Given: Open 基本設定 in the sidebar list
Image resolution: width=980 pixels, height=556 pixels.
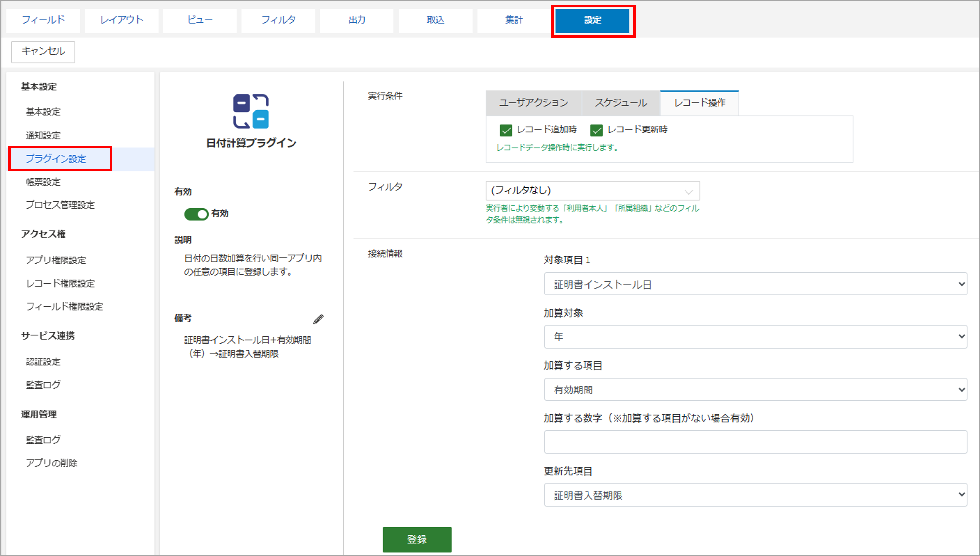Looking at the screenshot, I should [x=43, y=112].
